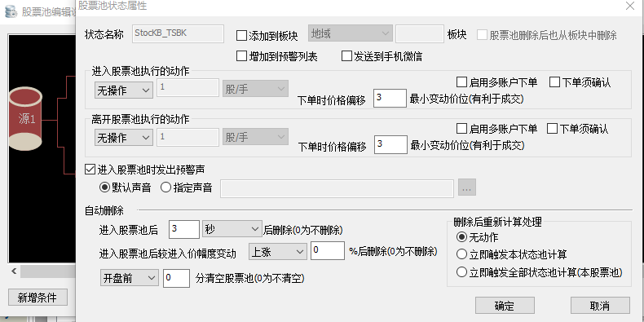Screen dimensions: 644x322
Task: Click the 取消 button
Action: pos(600,306)
